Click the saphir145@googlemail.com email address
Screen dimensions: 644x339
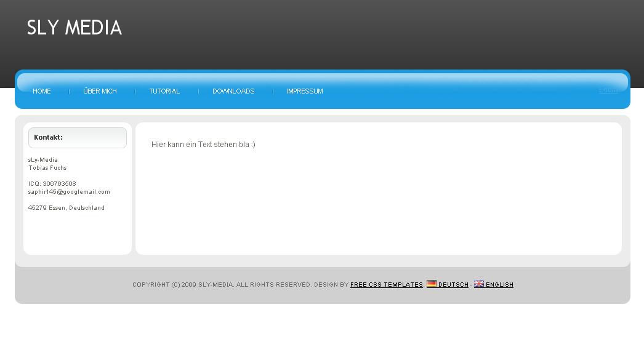69,192
